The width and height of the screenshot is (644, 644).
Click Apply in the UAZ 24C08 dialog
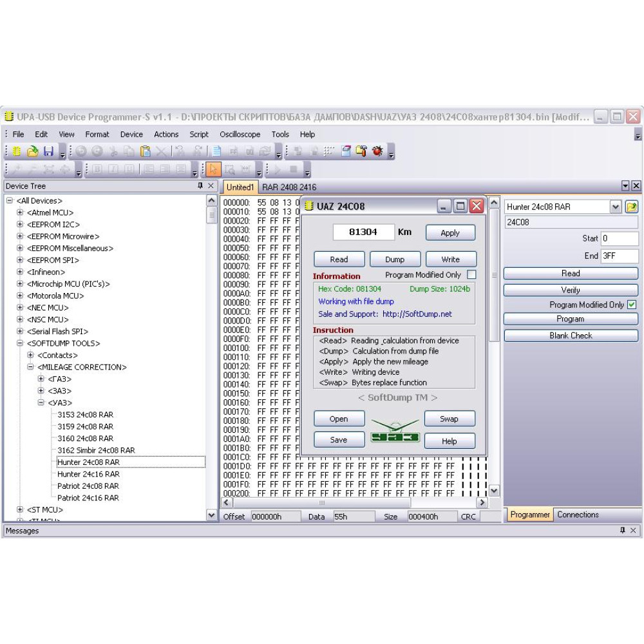450,232
